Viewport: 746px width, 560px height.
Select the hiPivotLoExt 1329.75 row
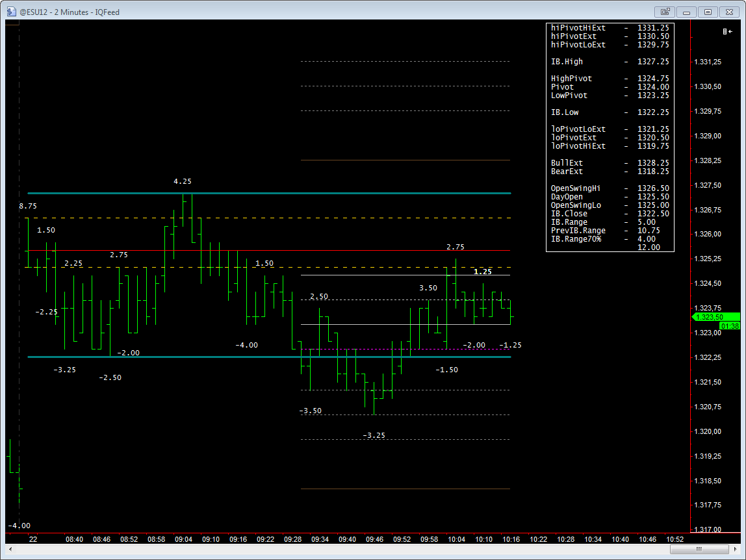[610, 45]
